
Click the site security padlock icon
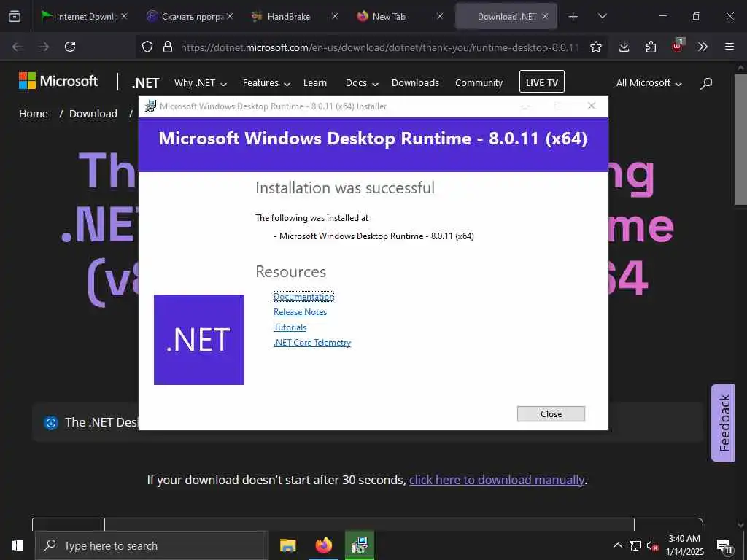(167, 47)
